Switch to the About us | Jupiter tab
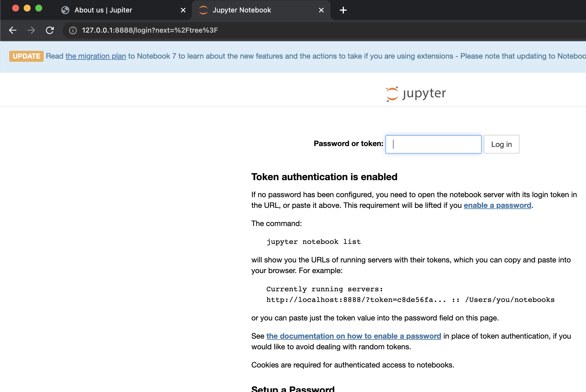This screenshot has height=392, width=586. (116, 10)
